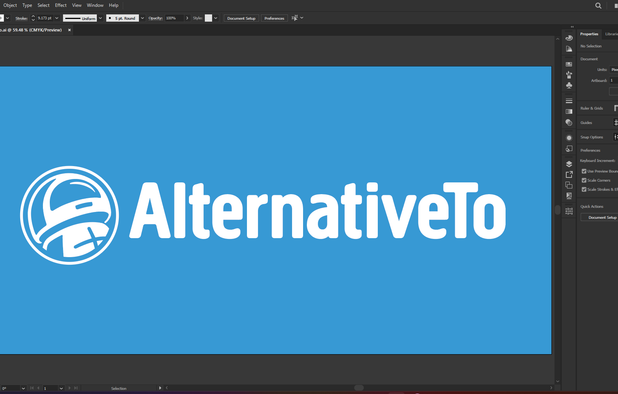Click the status bar Selection flyout arrow

[160, 388]
